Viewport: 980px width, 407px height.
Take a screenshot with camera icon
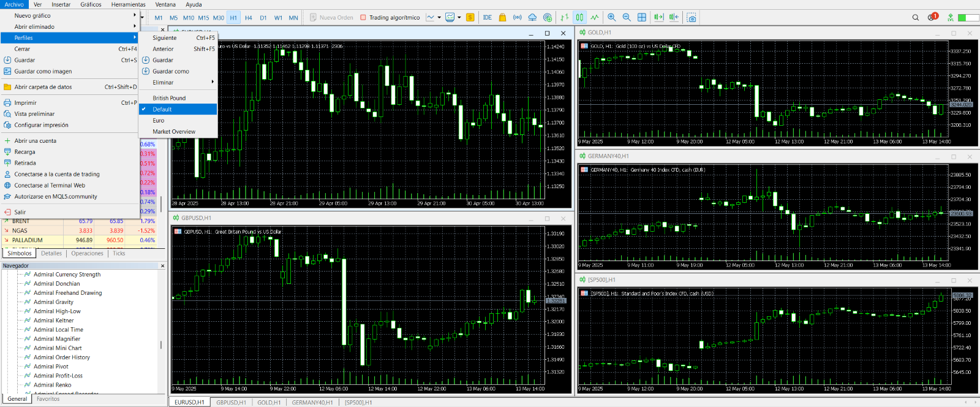(x=692, y=18)
